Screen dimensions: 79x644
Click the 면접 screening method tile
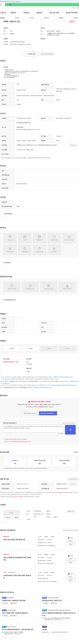click(30, 348)
